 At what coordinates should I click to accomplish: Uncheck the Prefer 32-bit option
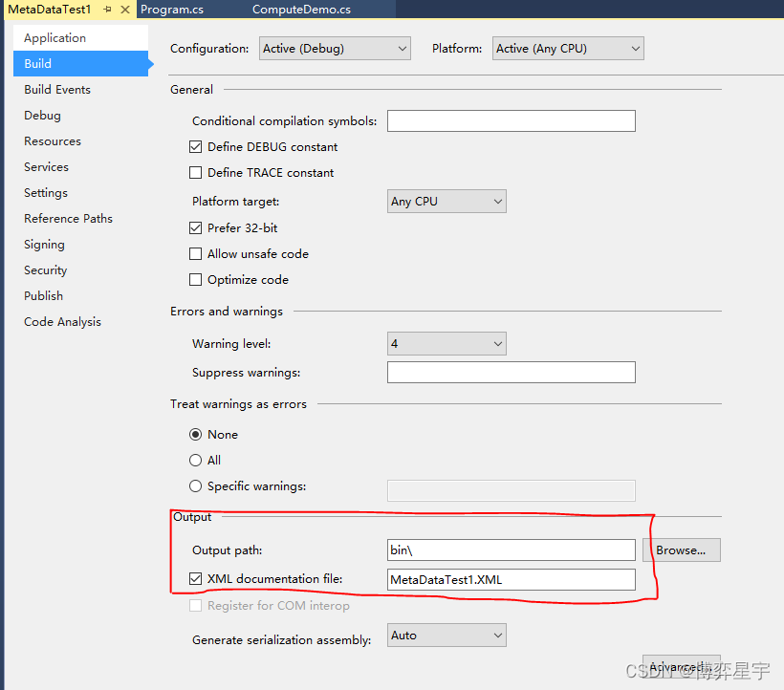click(x=196, y=228)
